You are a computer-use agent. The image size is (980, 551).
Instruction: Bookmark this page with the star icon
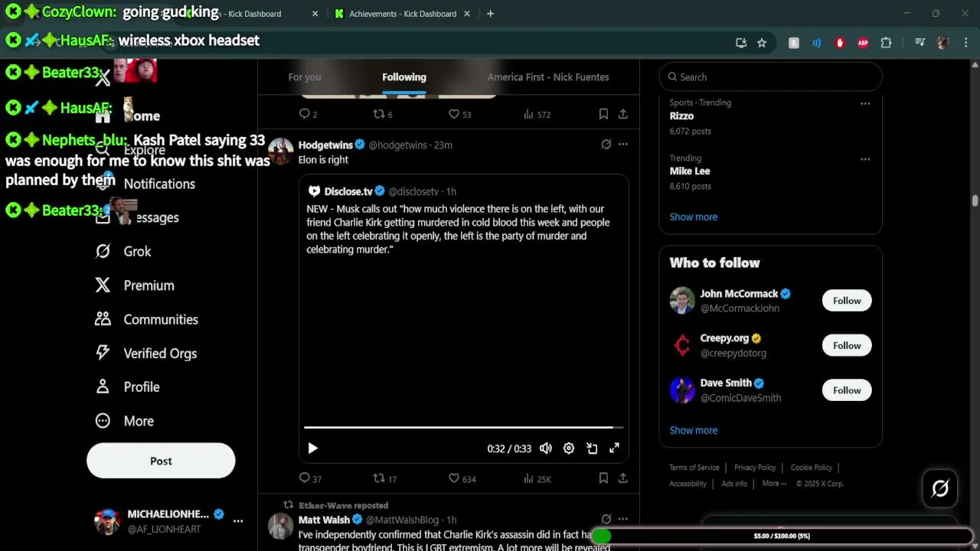pos(762,43)
